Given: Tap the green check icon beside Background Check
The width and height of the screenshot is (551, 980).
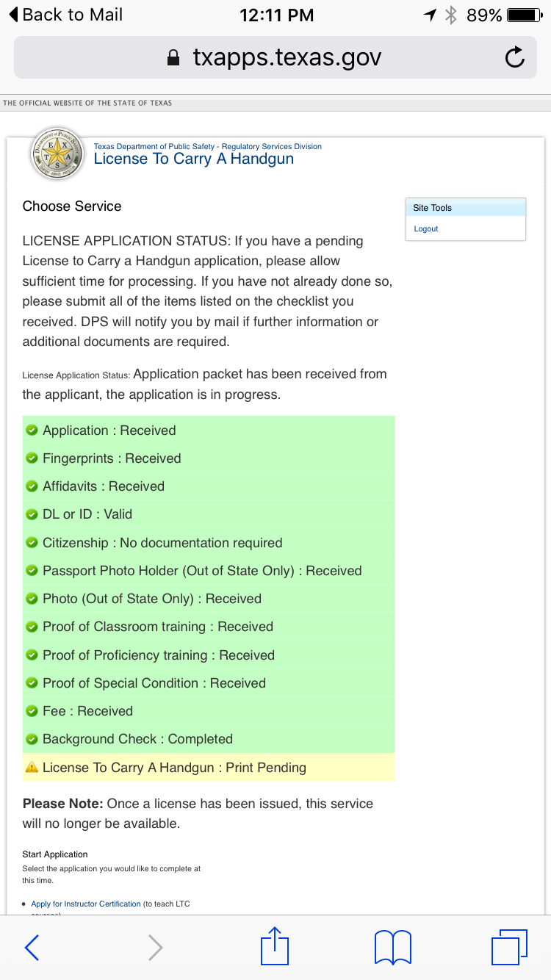Looking at the screenshot, I should [32, 739].
